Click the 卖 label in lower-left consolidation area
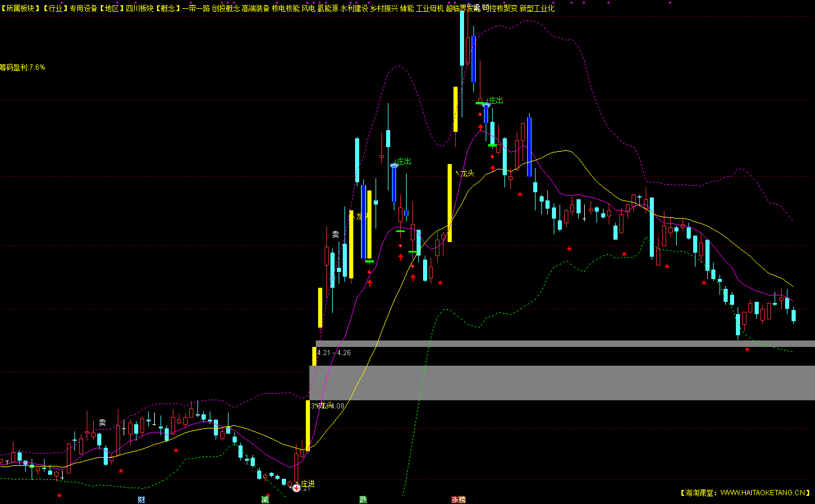 tap(102, 423)
